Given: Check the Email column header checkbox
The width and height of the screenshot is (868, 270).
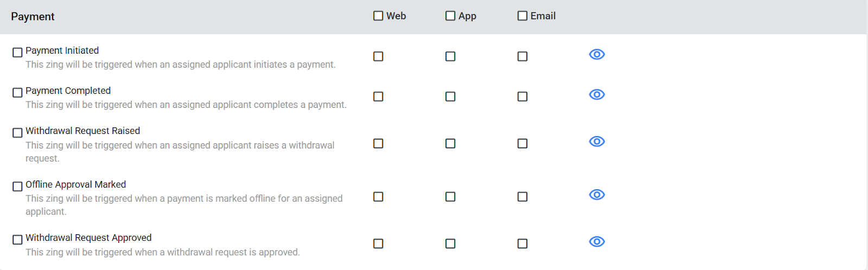Looking at the screenshot, I should [x=522, y=16].
